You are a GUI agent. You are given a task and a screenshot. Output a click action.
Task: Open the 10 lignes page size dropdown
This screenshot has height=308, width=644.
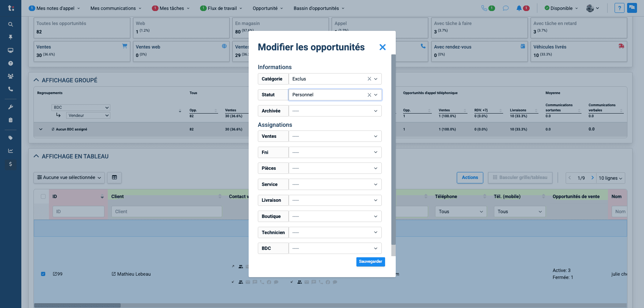pyautogui.click(x=611, y=178)
